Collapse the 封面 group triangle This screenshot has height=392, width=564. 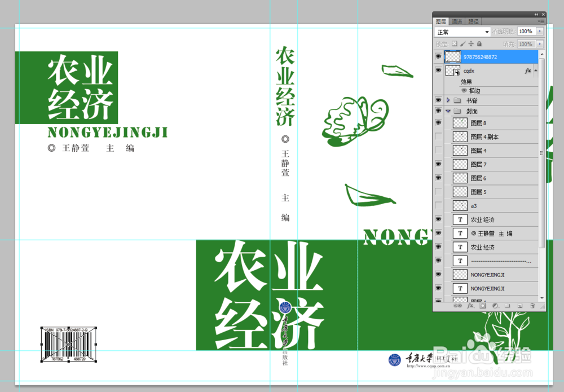pos(448,111)
